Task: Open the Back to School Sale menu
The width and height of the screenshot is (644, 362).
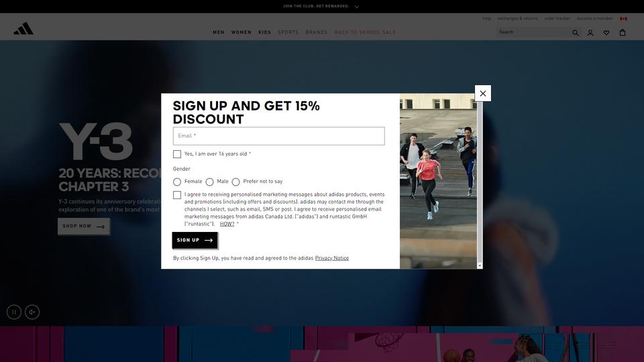Action: (365, 32)
